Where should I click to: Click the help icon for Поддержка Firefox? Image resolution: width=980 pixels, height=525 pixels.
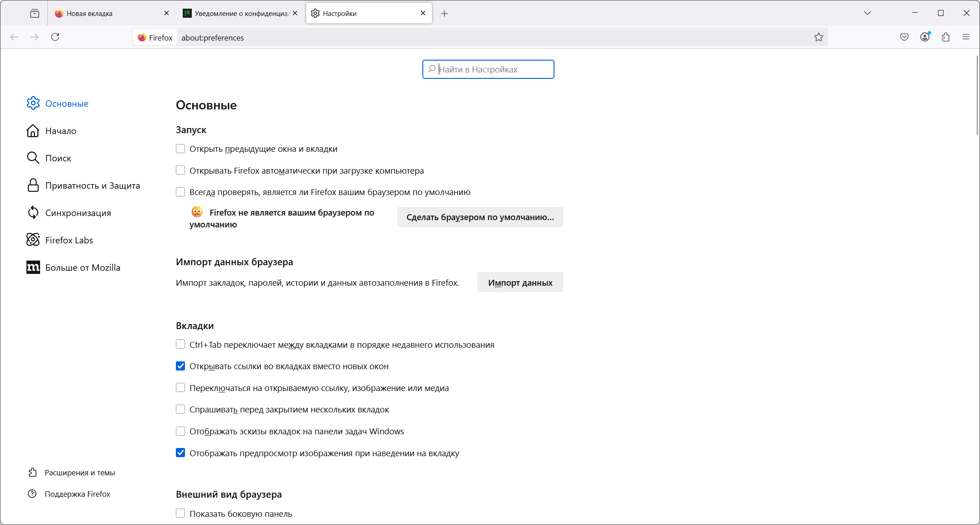pos(32,494)
